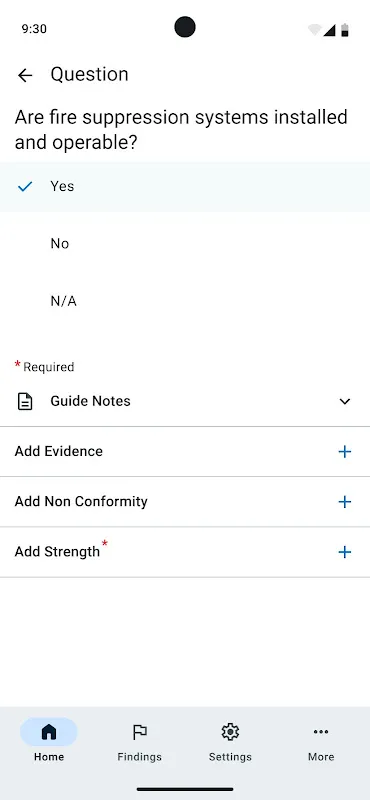Tap the Home house icon
Image resolution: width=370 pixels, height=800 pixels.
[x=48, y=732]
